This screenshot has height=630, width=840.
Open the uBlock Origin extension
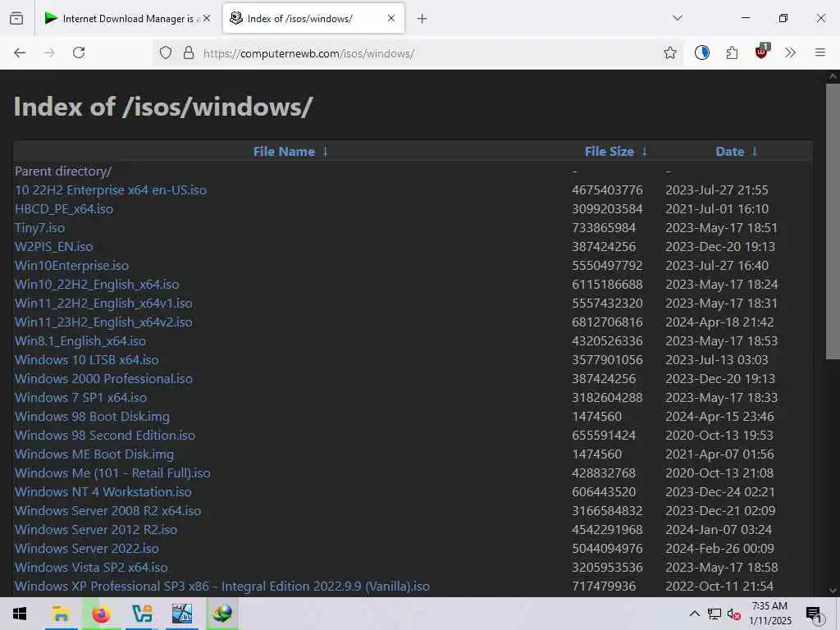tap(762, 52)
